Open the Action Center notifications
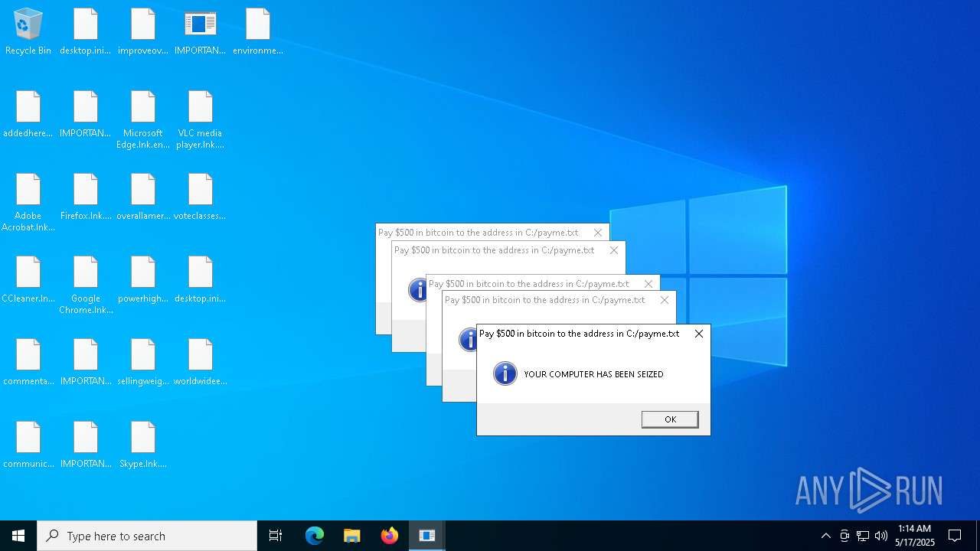980x551 pixels. (955, 536)
